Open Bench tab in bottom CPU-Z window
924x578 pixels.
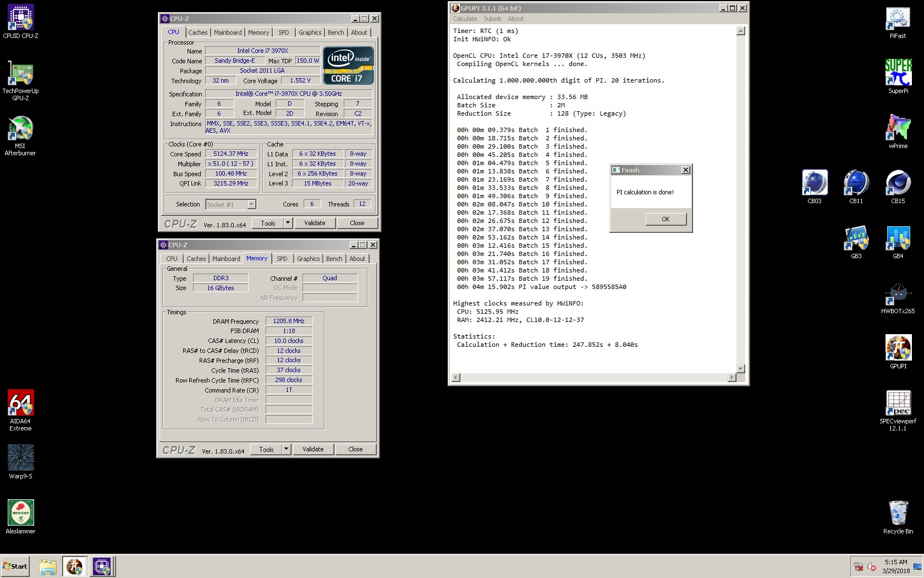click(x=334, y=259)
